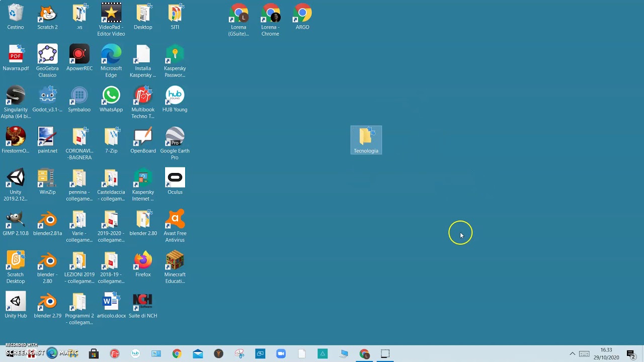Open the taskbar clock showing 16.33

606,353
